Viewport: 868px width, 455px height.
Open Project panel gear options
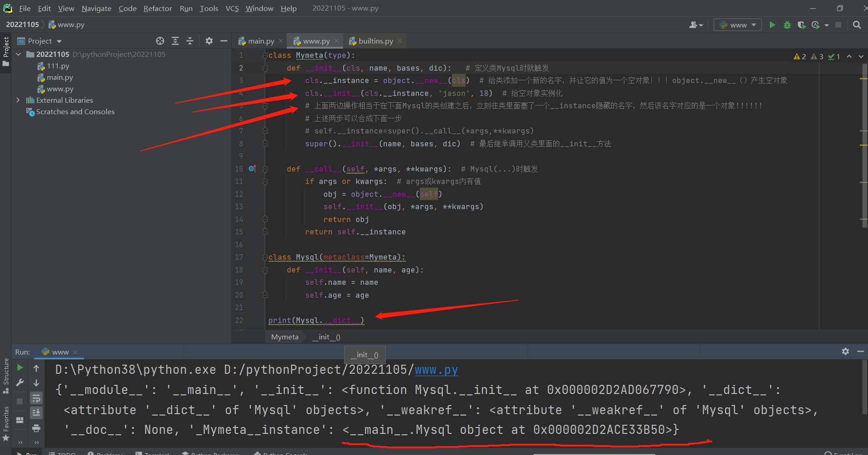tap(209, 41)
